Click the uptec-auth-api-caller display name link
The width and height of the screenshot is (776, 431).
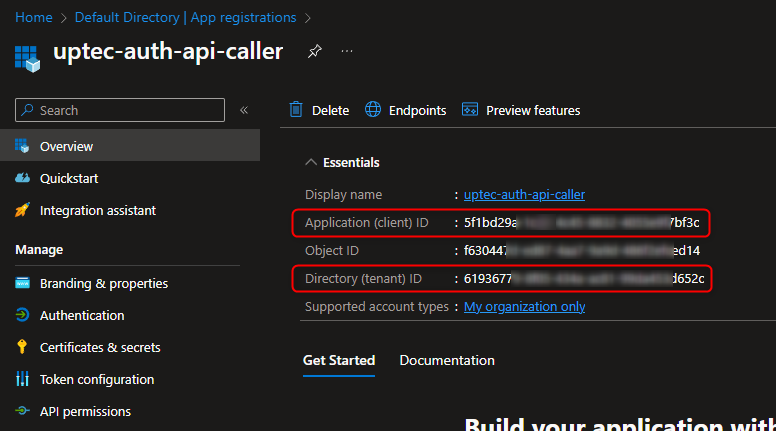[524, 194]
